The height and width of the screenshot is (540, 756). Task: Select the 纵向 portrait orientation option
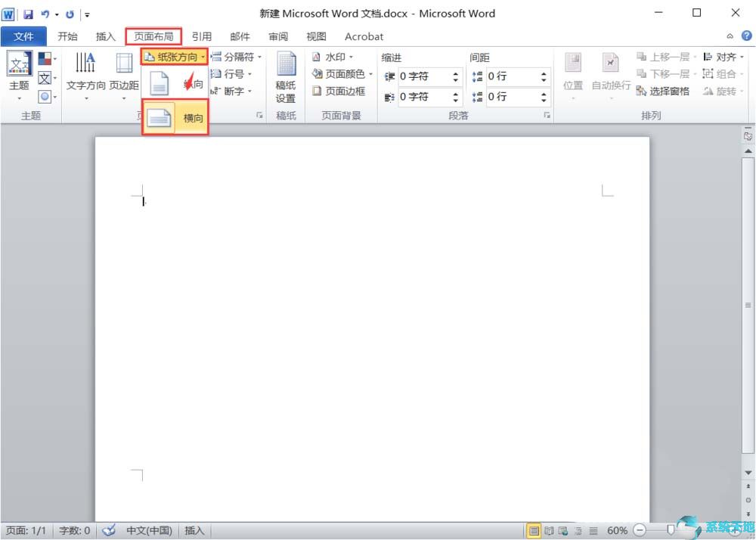click(175, 83)
